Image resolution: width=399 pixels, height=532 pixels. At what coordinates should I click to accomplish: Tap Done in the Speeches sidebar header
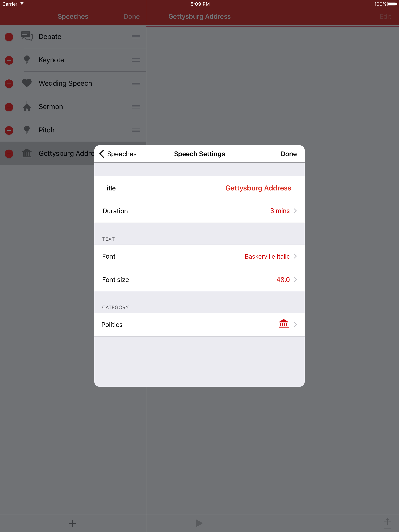point(132,16)
